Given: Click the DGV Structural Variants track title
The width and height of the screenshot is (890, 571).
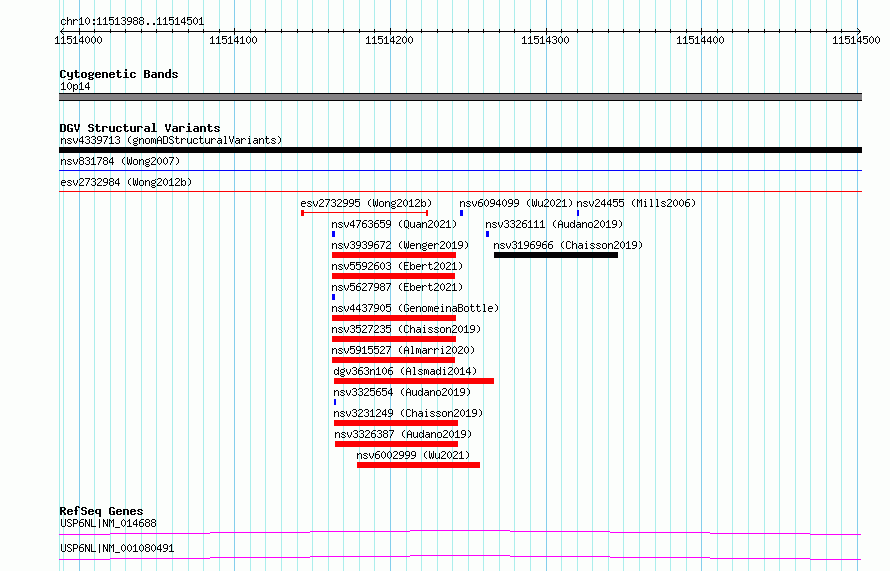Looking at the screenshot, I should [x=140, y=128].
